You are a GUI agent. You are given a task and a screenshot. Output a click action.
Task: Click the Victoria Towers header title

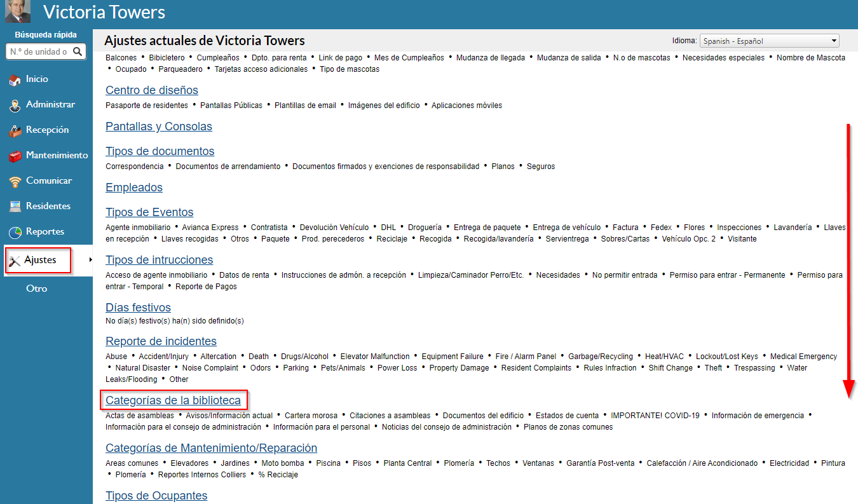click(104, 11)
